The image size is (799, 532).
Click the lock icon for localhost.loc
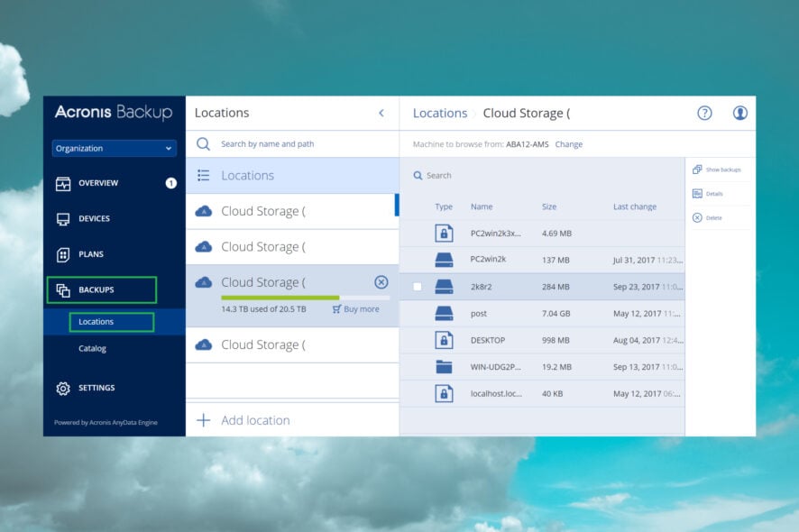tap(444, 393)
